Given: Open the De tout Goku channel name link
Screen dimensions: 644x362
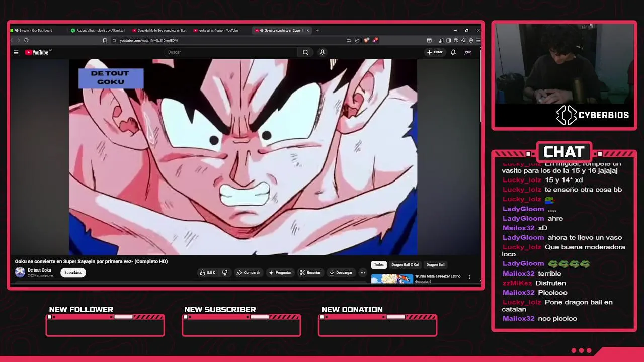Looking at the screenshot, I should 39,270.
